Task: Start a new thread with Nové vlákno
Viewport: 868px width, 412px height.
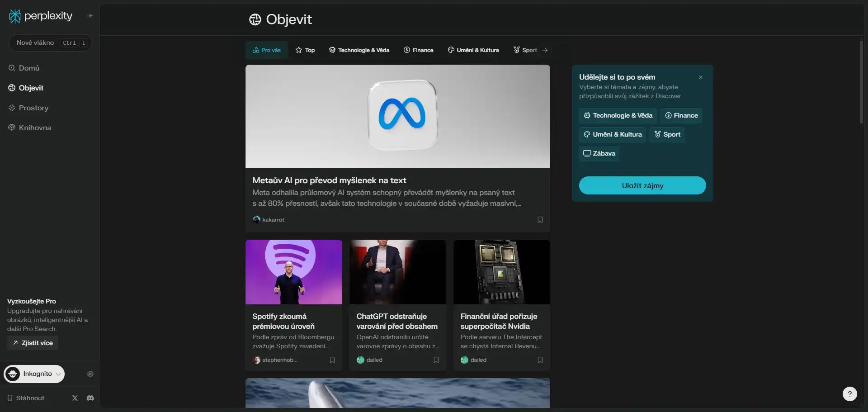Action: point(51,43)
